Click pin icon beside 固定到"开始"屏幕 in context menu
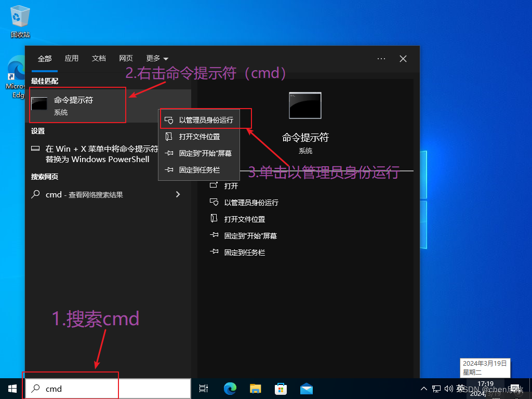532x399 pixels. [169, 153]
